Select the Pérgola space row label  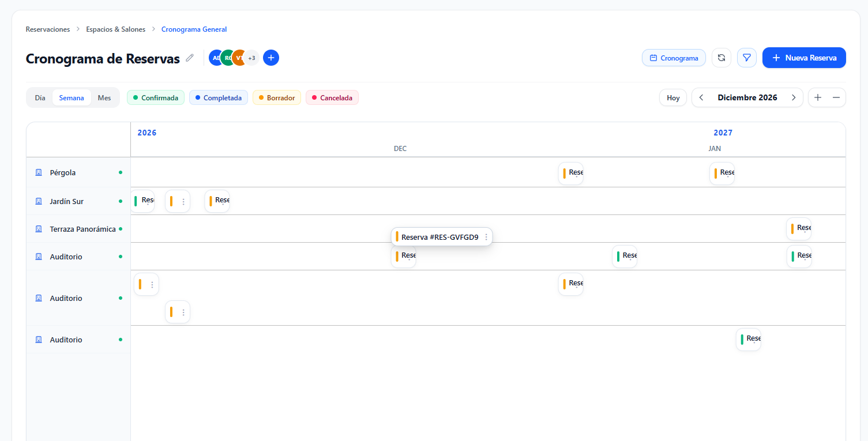point(63,172)
